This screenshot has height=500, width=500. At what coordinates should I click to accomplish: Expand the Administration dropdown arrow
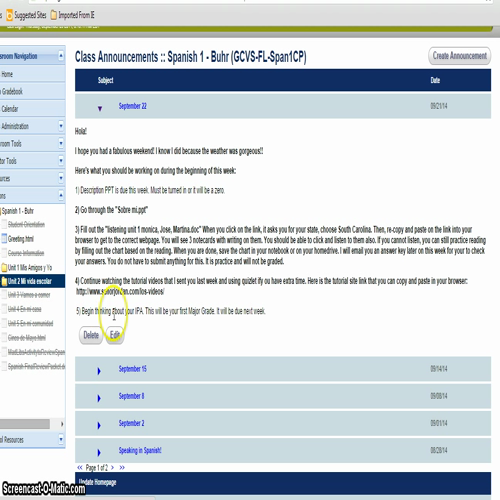61,126
